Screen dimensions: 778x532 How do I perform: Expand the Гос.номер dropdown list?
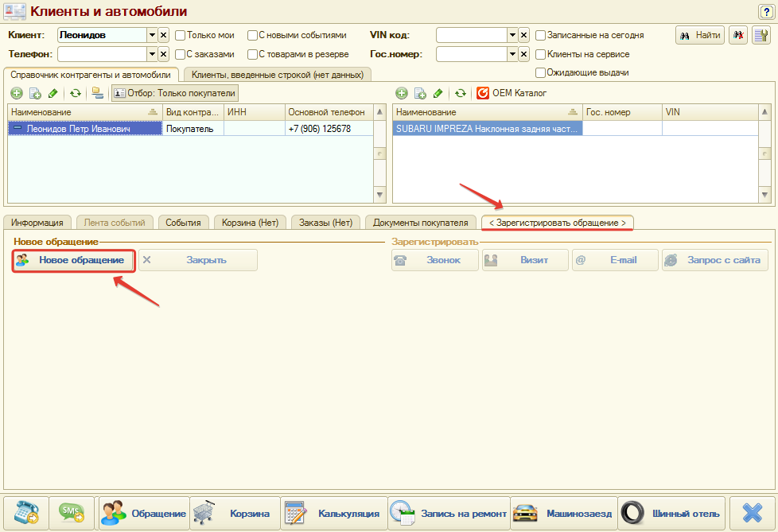click(512, 54)
